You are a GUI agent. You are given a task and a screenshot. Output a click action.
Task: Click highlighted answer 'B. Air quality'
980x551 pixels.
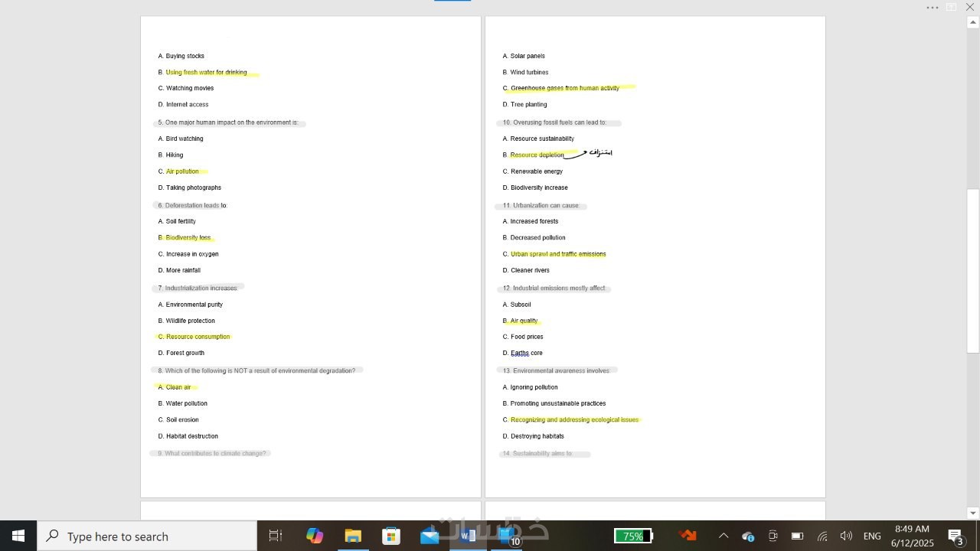pyautogui.click(x=521, y=321)
